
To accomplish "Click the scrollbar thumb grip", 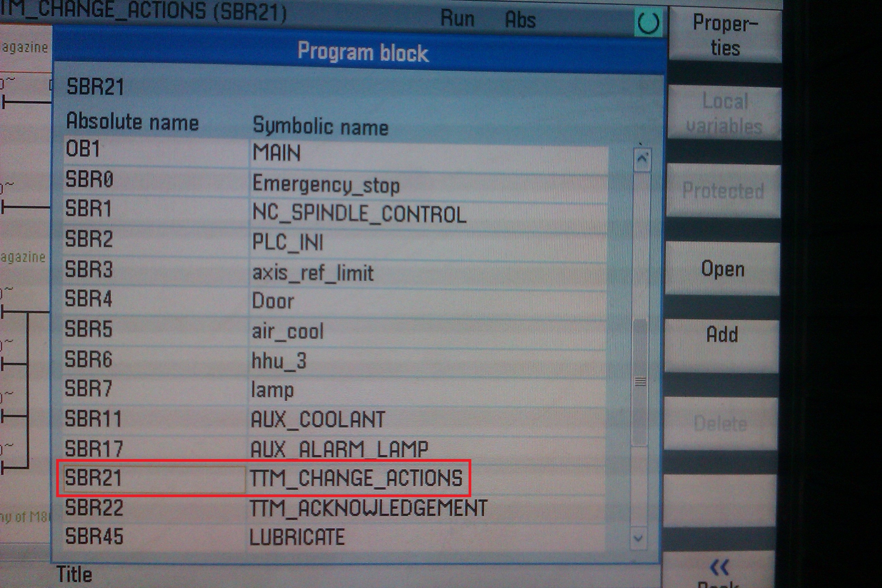I will pyautogui.click(x=640, y=382).
